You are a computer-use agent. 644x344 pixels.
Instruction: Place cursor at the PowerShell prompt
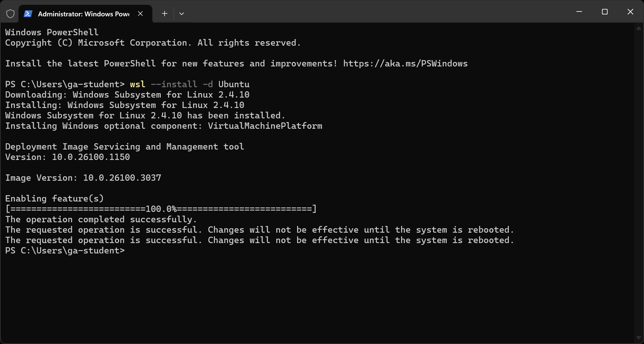tap(130, 250)
